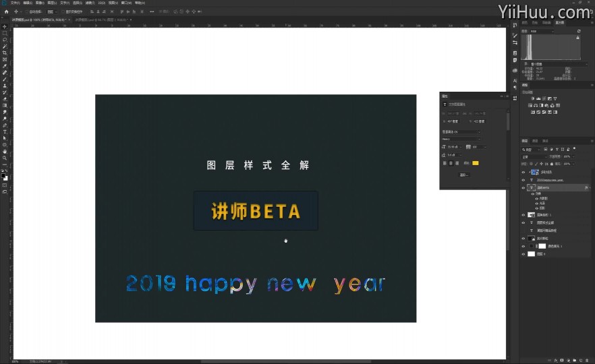Select the History Brush tool
The width and height of the screenshot is (595, 364).
(x=5, y=92)
